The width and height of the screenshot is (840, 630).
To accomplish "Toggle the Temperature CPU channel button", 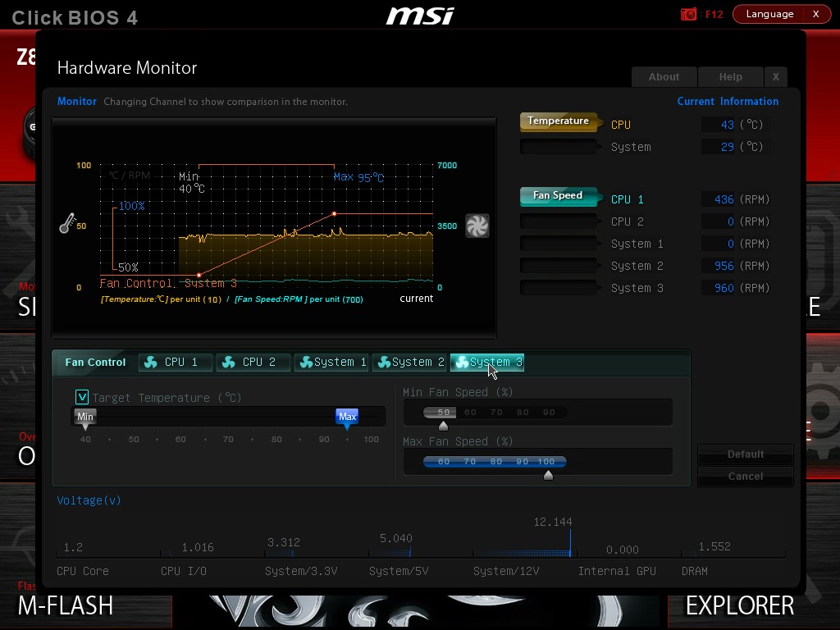I will pyautogui.click(x=559, y=121).
